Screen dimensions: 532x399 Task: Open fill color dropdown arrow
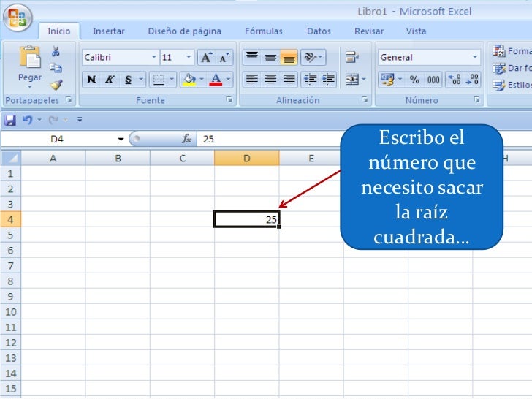(x=202, y=80)
